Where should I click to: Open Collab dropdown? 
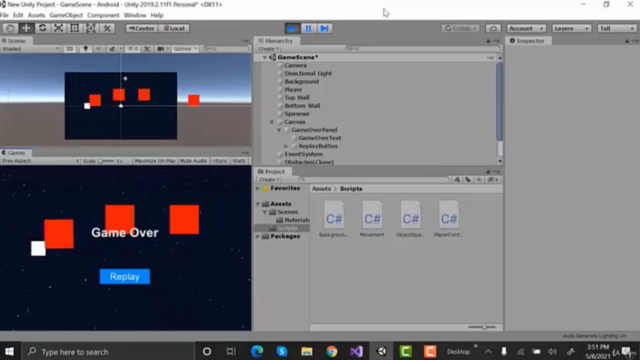[x=461, y=29]
